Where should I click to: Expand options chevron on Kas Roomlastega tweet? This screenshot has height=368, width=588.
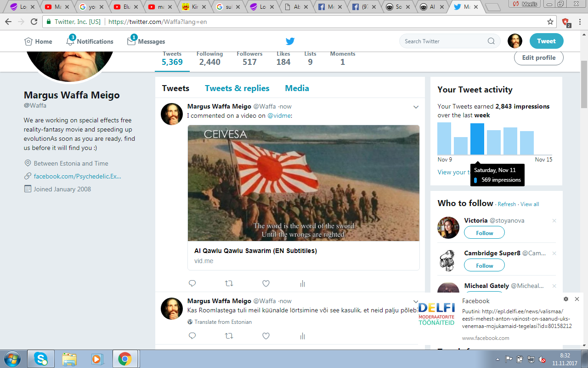coord(416,301)
